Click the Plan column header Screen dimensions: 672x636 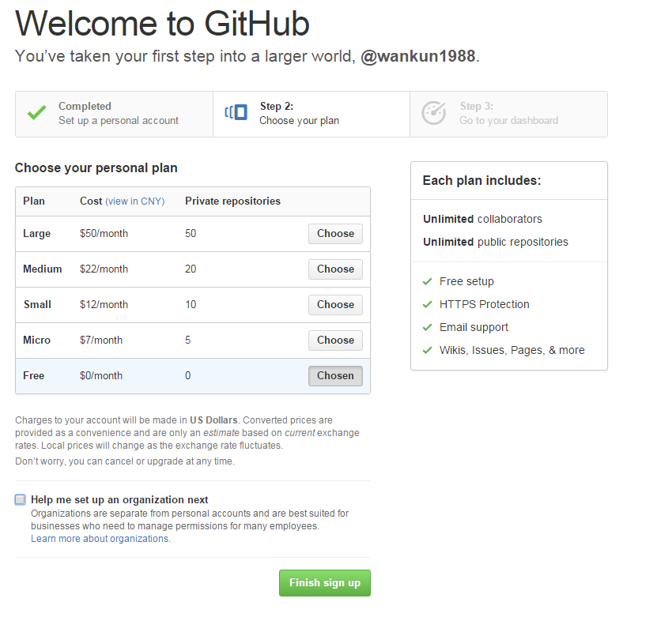[x=34, y=201]
